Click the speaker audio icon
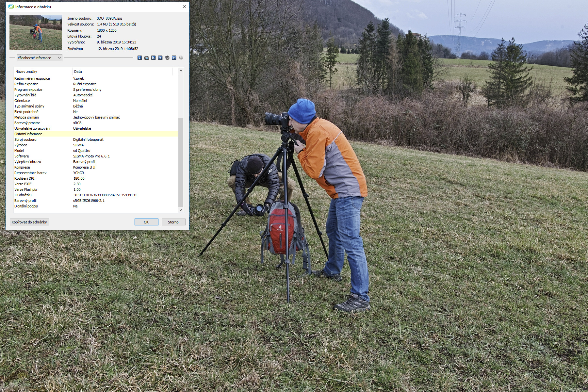The image size is (588, 392). click(x=167, y=58)
